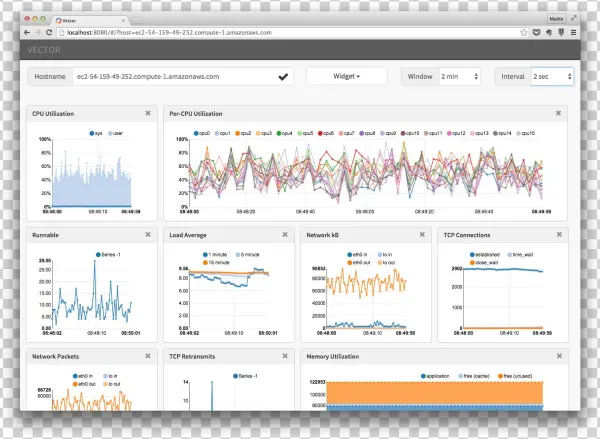Toggle Series -1 in TCP Retransmits legend
Viewport: 600px width, 439px height.
click(245, 376)
